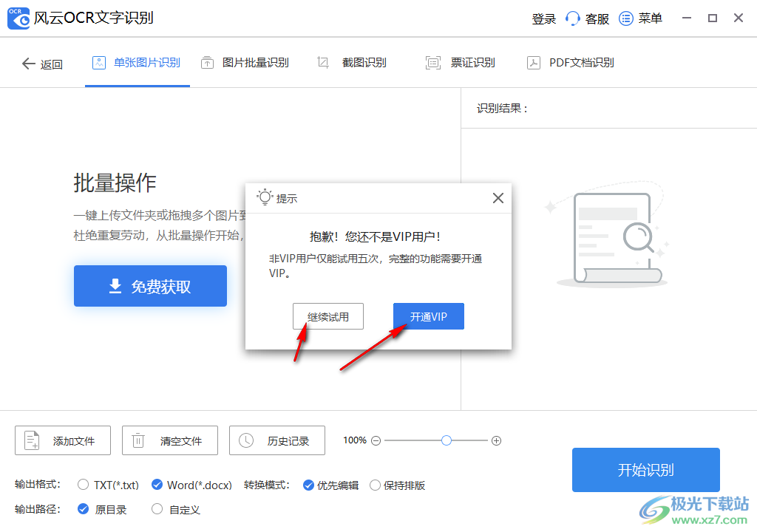Click the 添加文件 button
The image size is (757, 532).
coord(63,440)
